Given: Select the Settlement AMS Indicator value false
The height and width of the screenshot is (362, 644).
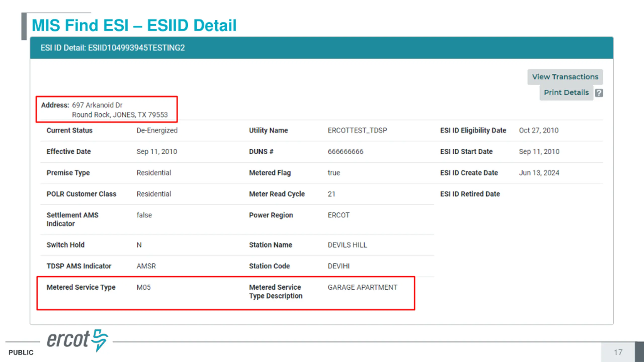Looking at the screenshot, I should click(x=144, y=215).
